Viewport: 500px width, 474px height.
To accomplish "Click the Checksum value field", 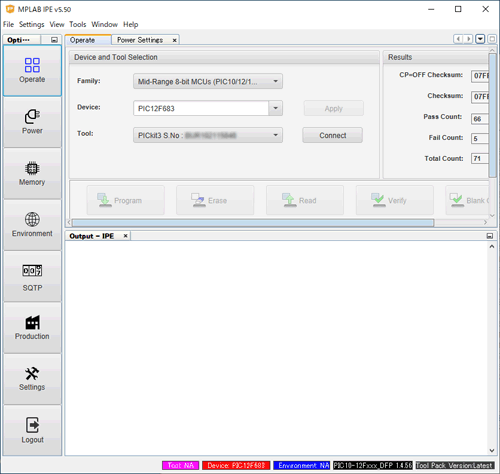I will (480, 97).
